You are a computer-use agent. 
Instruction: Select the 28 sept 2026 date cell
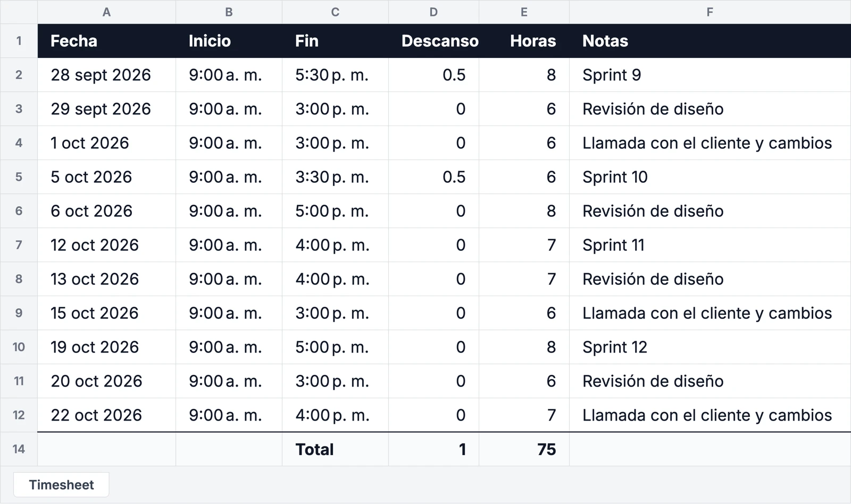coord(106,75)
